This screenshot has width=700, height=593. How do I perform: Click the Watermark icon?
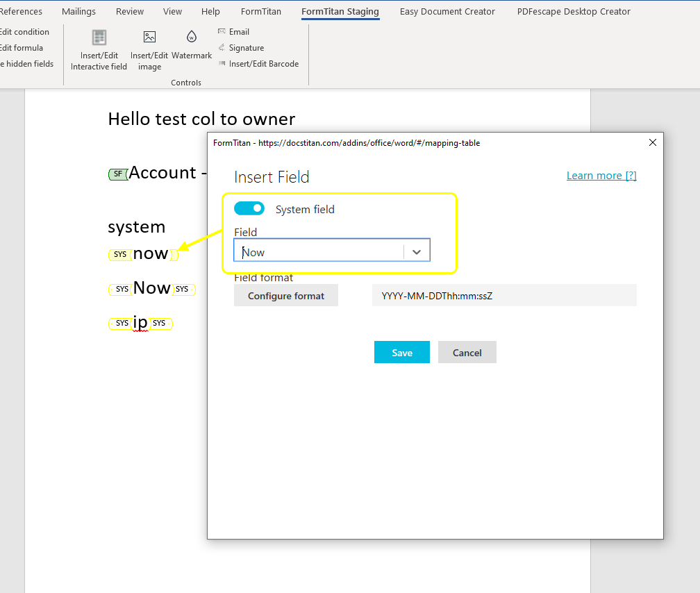coord(191,37)
